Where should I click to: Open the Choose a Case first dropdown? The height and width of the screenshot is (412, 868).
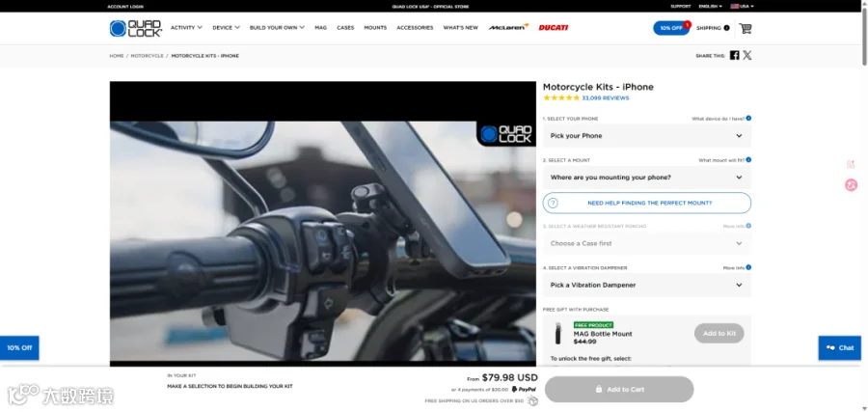[x=646, y=243]
